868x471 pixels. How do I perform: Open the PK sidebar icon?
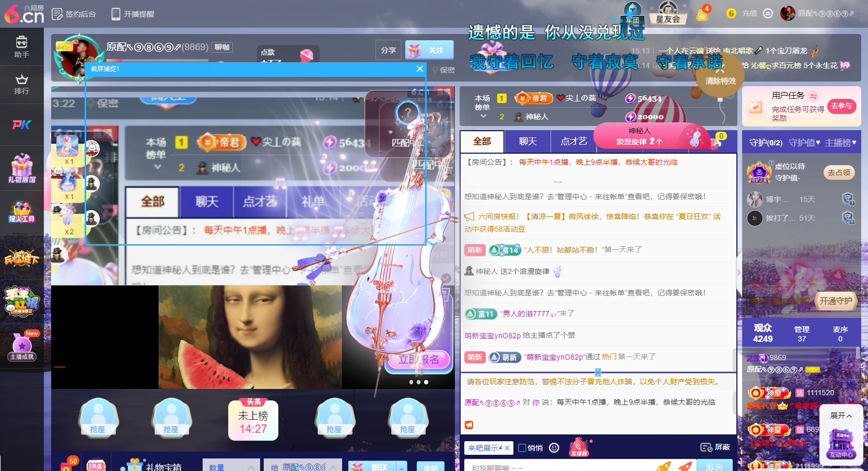click(21, 124)
